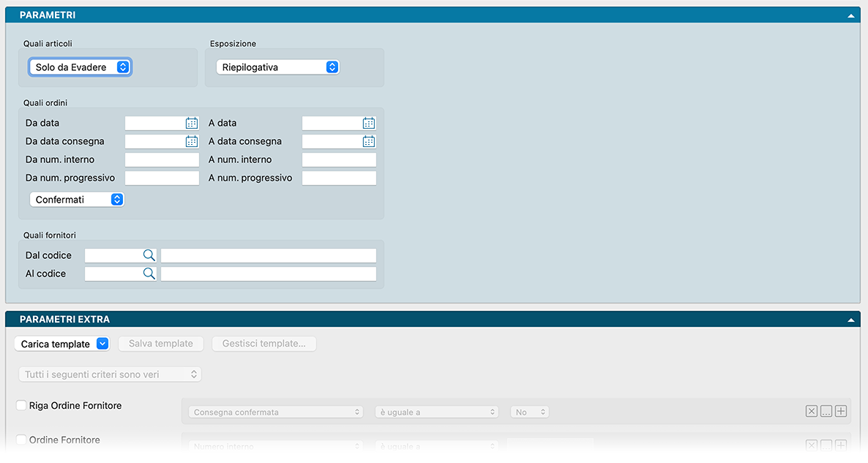Click the magnifier in Al codice field
Viewport: 868px width, 463px height.
point(149,274)
